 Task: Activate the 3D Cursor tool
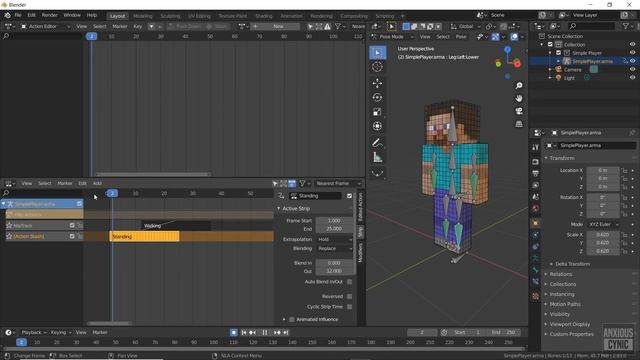(x=378, y=67)
